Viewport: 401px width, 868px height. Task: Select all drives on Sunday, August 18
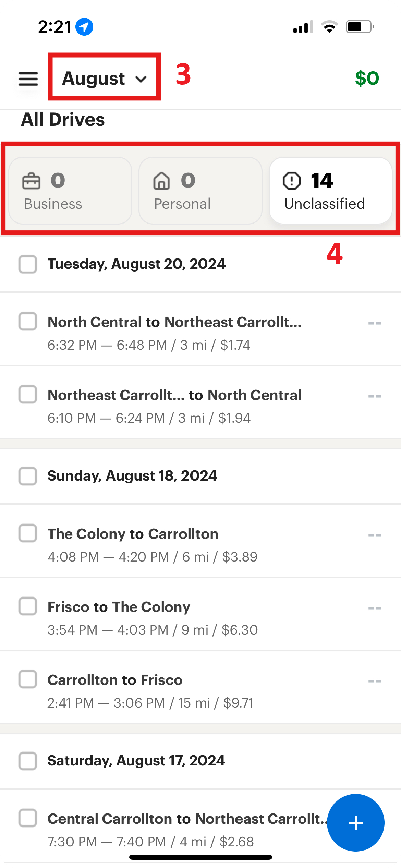[28, 476]
